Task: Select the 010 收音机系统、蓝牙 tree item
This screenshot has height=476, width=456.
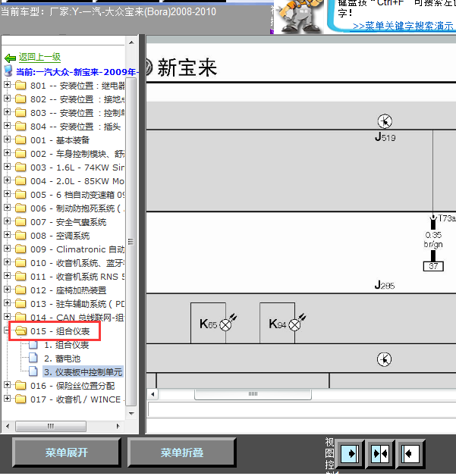Action: tap(77, 263)
